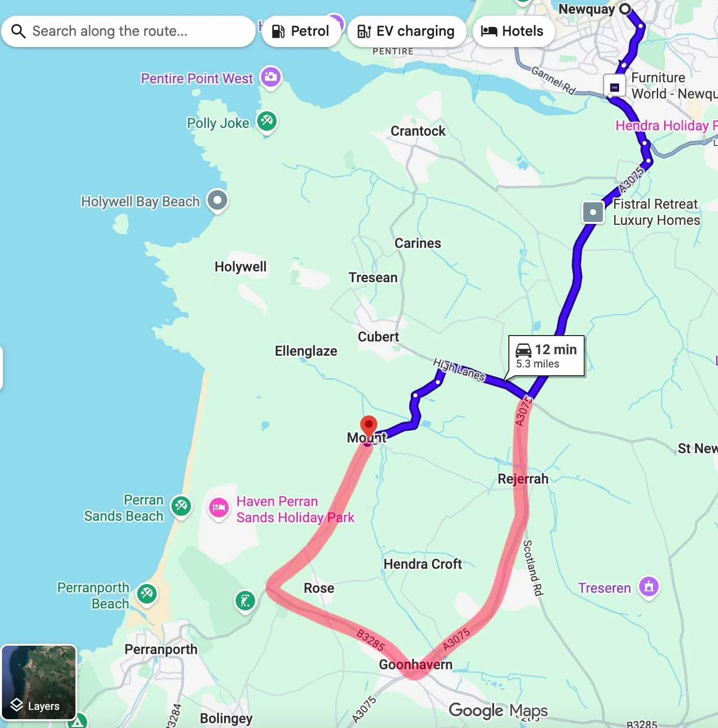Screen dimensions: 718x728
Task: Click the Perran Sands Beach marker icon
Action: pos(181,507)
